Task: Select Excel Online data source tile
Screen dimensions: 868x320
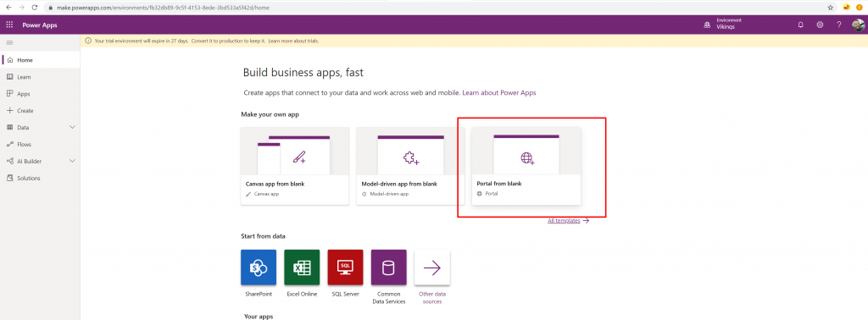Action: coord(302,268)
